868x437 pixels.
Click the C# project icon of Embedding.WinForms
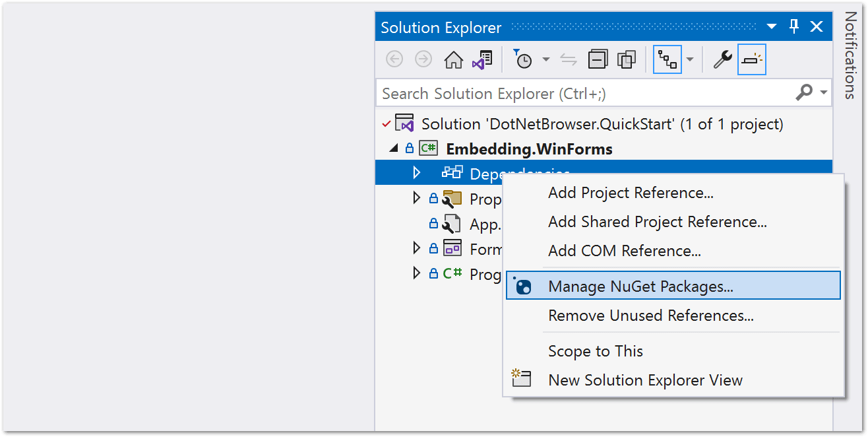pyautogui.click(x=428, y=149)
